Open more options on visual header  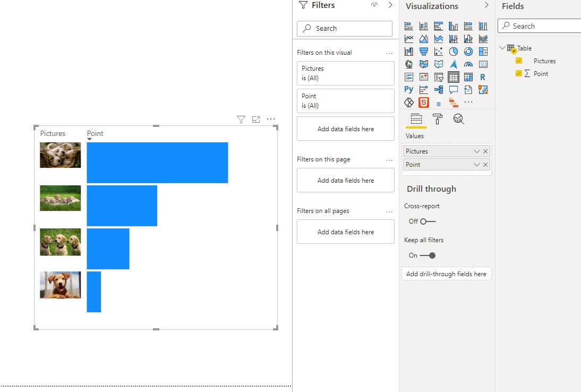click(x=271, y=119)
